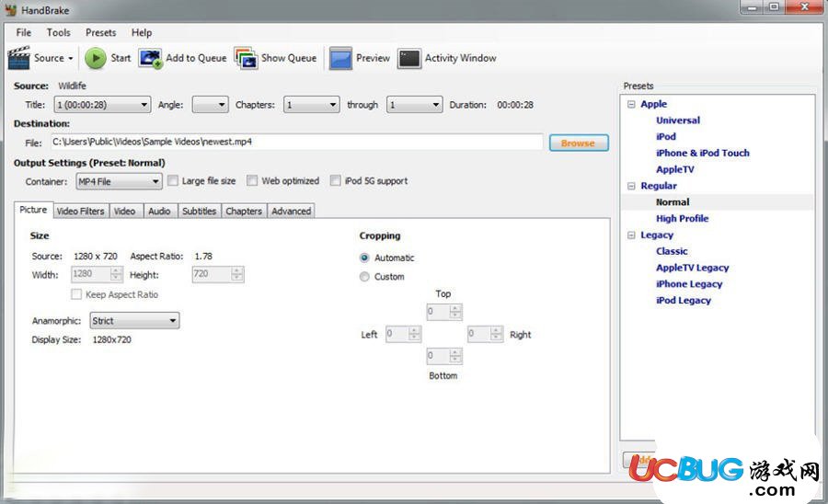
Task: Click the Show Queue icon
Action: (x=246, y=58)
